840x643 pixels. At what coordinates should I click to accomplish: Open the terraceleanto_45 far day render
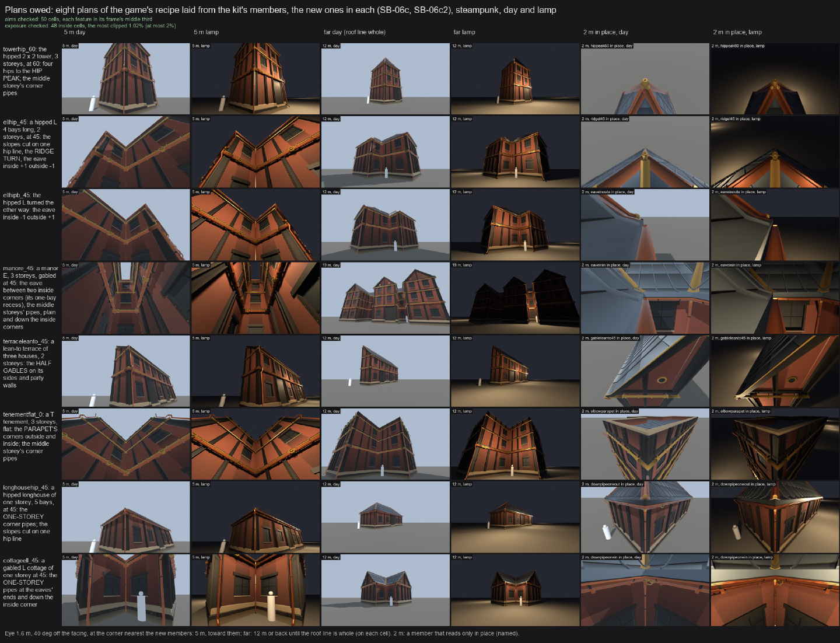[x=386, y=371]
